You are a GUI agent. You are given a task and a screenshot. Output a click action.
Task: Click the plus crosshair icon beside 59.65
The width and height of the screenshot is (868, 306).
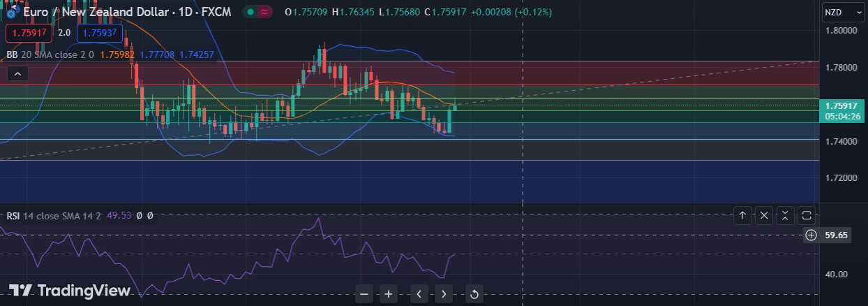click(x=811, y=235)
